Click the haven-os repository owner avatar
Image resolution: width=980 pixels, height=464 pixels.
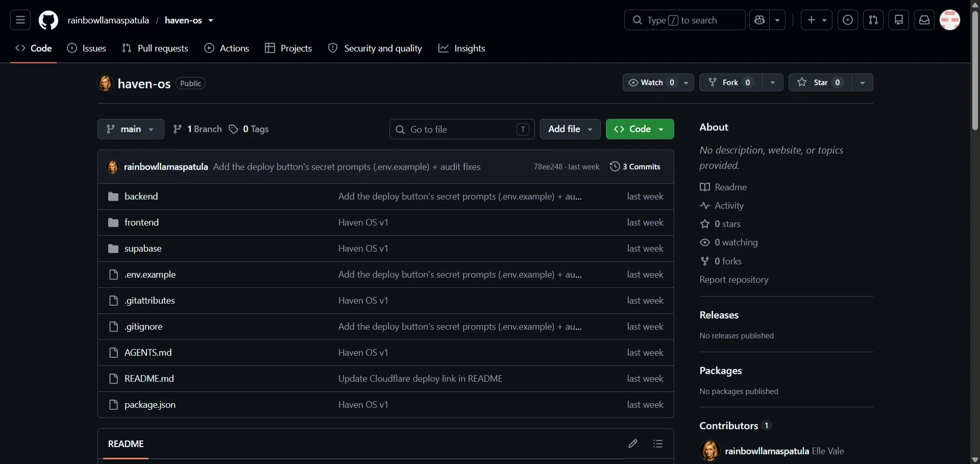coord(105,83)
